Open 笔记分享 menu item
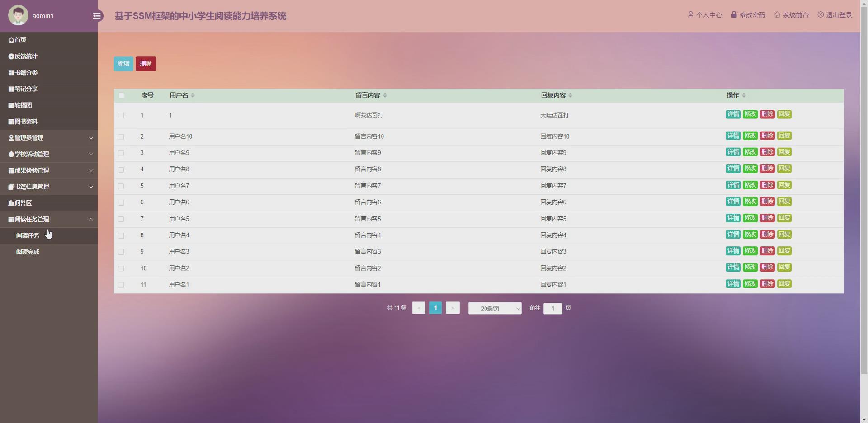 point(49,89)
